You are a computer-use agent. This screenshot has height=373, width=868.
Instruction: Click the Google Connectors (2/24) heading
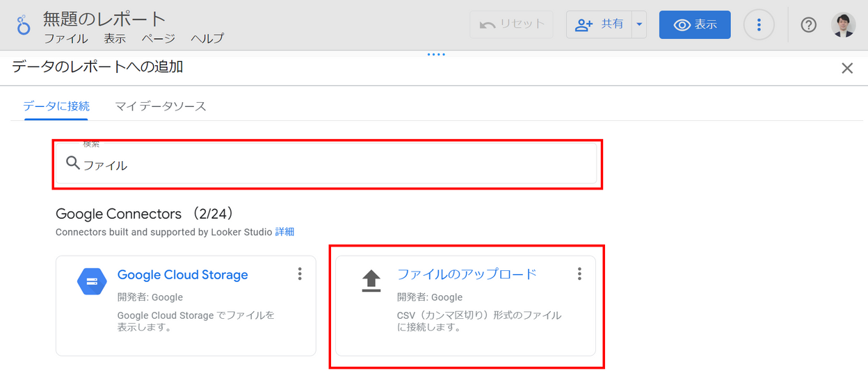pyautogui.click(x=145, y=213)
